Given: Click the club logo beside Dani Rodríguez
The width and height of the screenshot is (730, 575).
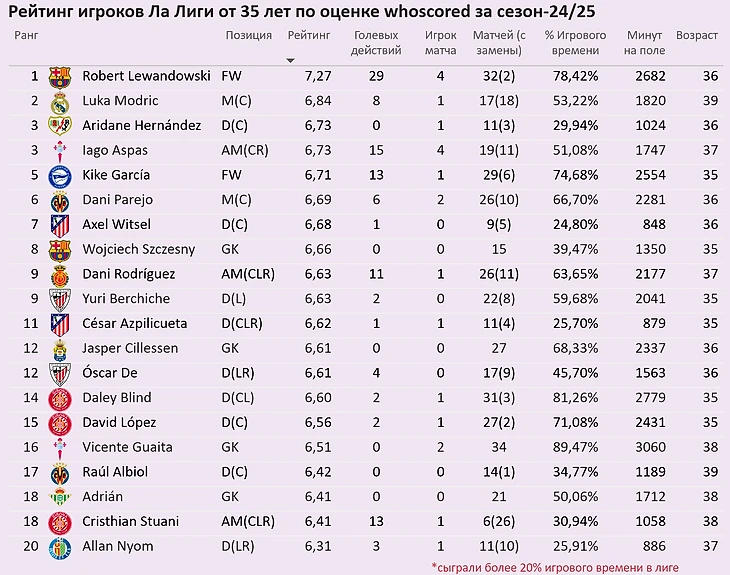Looking at the screenshot, I should click(x=60, y=274).
